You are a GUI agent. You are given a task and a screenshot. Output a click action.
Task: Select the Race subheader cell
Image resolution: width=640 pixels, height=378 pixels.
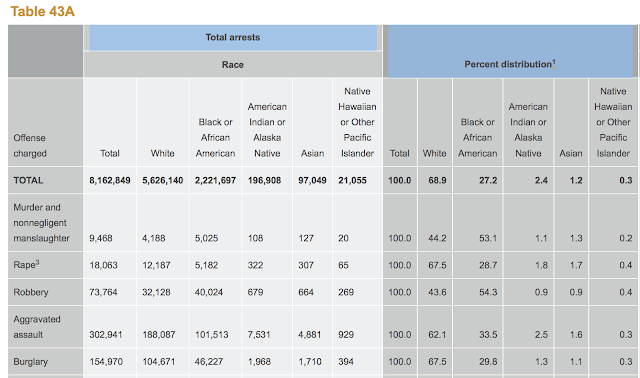click(233, 64)
